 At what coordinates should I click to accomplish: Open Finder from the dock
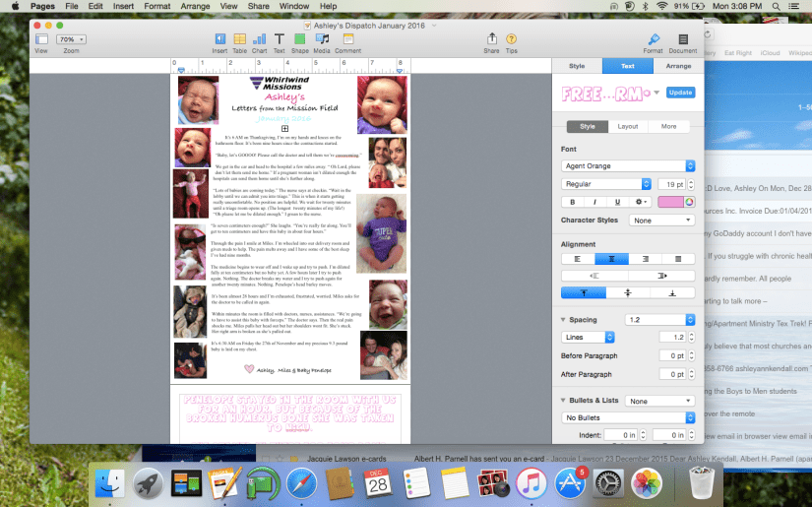pos(110,482)
